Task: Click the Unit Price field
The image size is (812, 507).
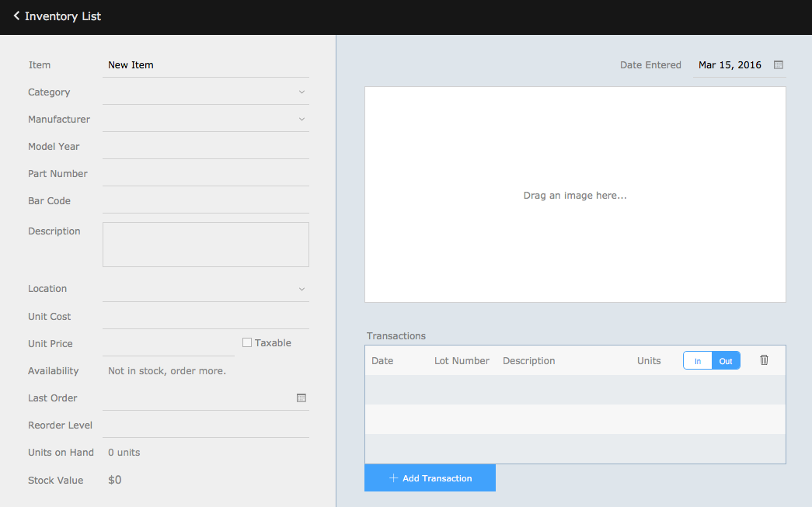Action: (x=168, y=343)
